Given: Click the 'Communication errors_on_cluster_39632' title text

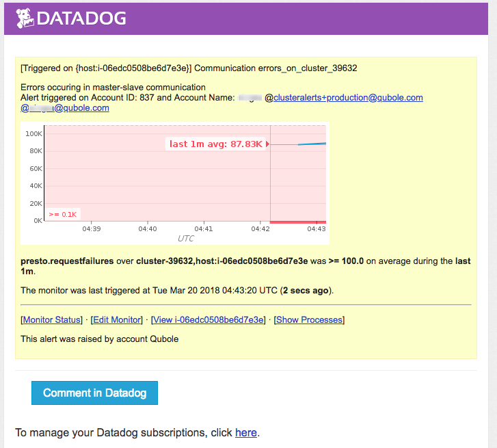Looking at the screenshot, I should pyautogui.click(x=276, y=68).
